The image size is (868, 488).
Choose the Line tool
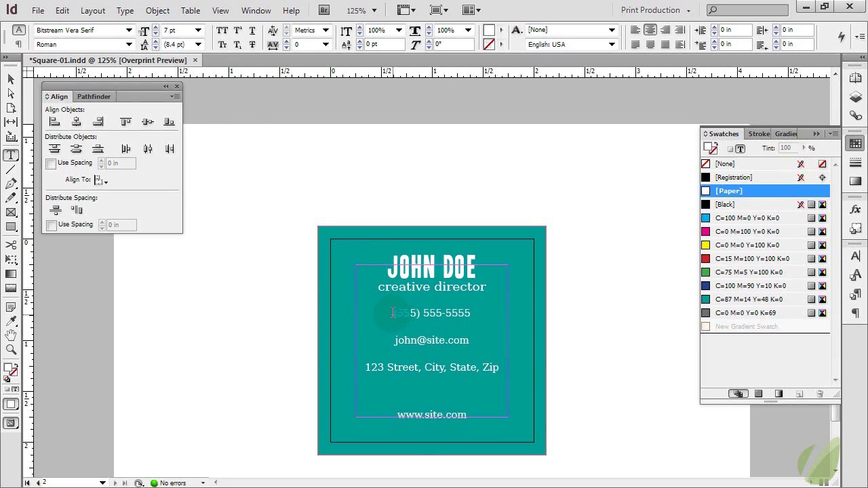[11, 169]
